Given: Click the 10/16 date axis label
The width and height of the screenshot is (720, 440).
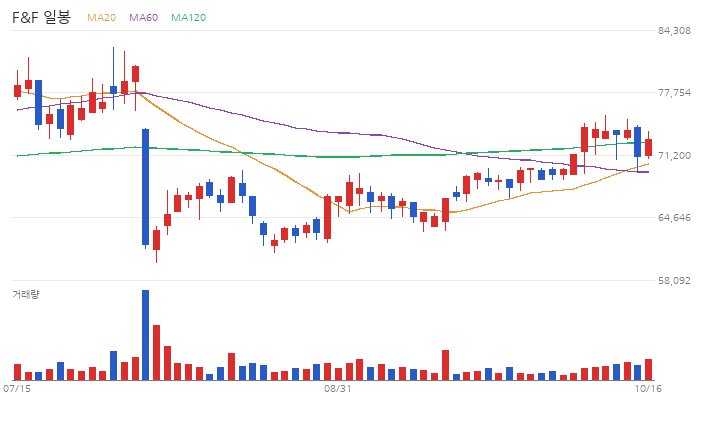Looking at the screenshot, I should (x=648, y=389).
